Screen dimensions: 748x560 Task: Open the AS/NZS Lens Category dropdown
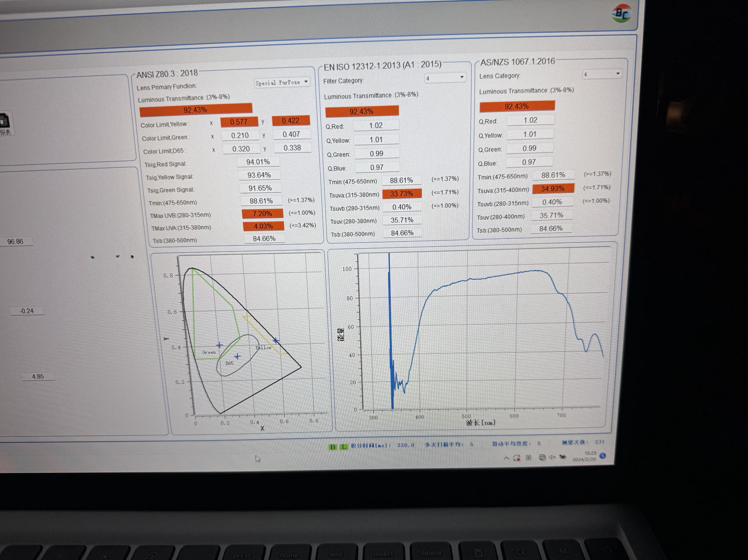(x=602, y=74)
